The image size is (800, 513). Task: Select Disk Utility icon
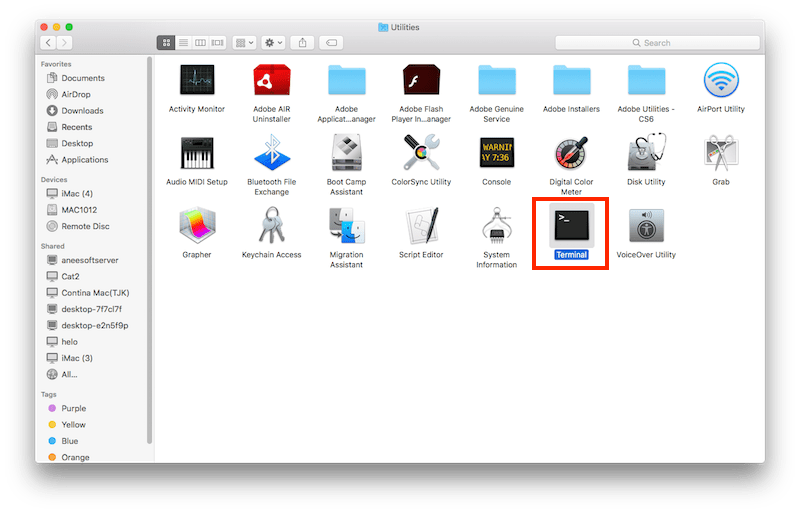[x=646, y=153]
